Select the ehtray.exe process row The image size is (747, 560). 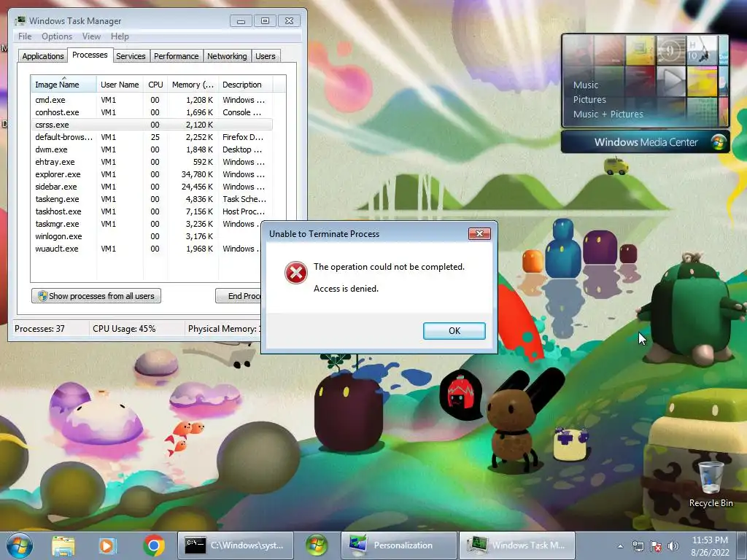coord(152,162)
